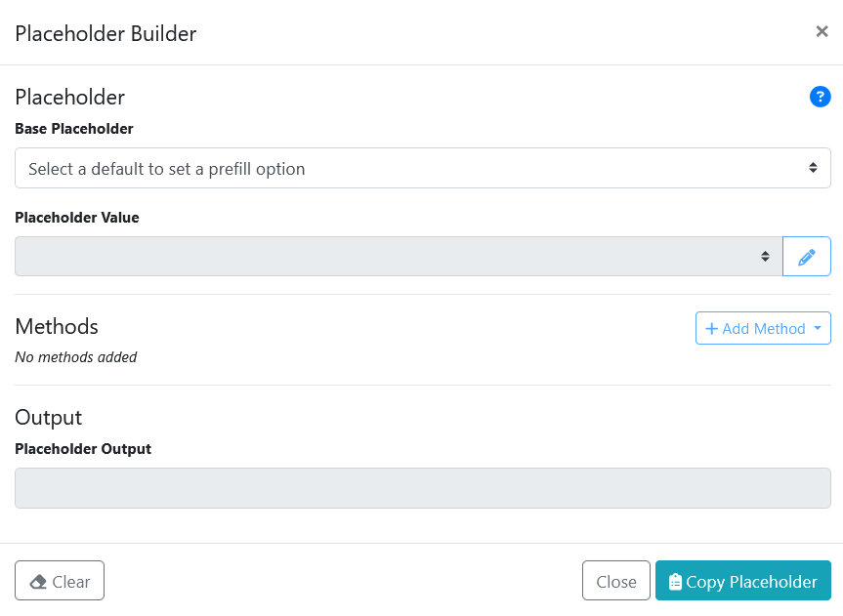Click the Close button in the footer
Screen dimensions: 843x616
coord(616,581)
